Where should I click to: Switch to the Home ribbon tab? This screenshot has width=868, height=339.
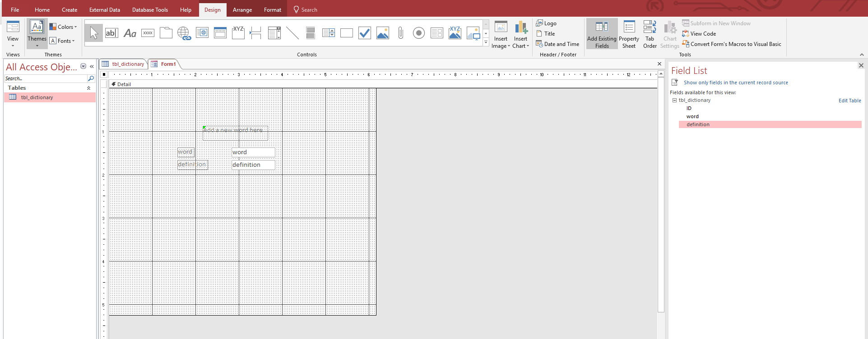click(x=42, y=9)
